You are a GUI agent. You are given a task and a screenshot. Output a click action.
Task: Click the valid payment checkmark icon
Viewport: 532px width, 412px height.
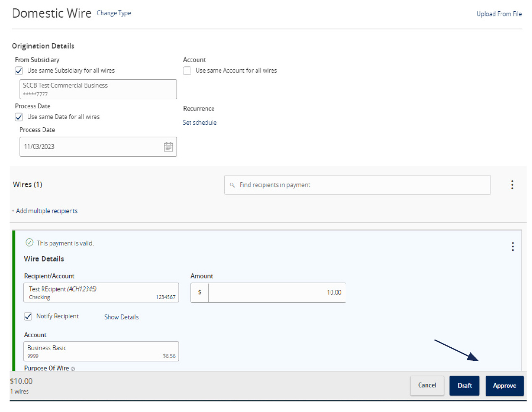pos(29,243)
